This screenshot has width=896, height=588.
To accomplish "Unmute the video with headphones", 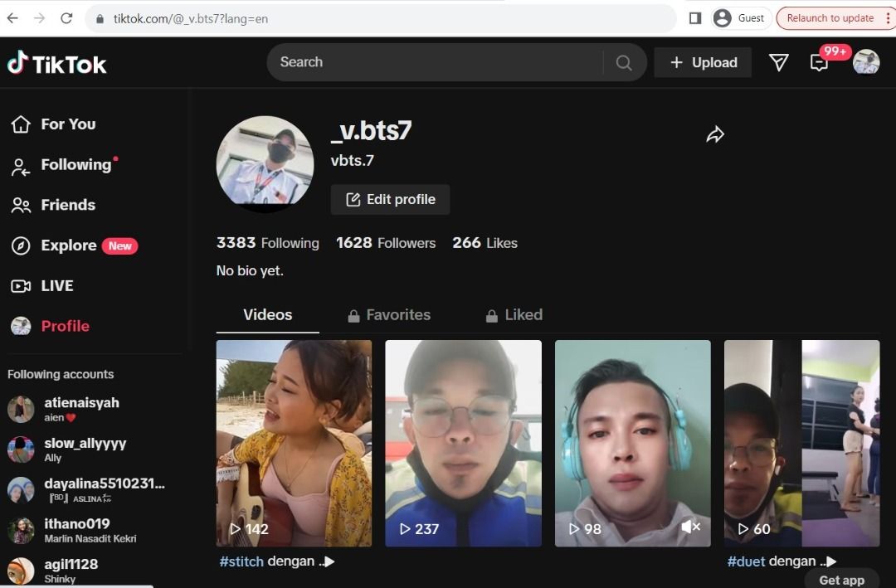I will (x=690, y=527).
